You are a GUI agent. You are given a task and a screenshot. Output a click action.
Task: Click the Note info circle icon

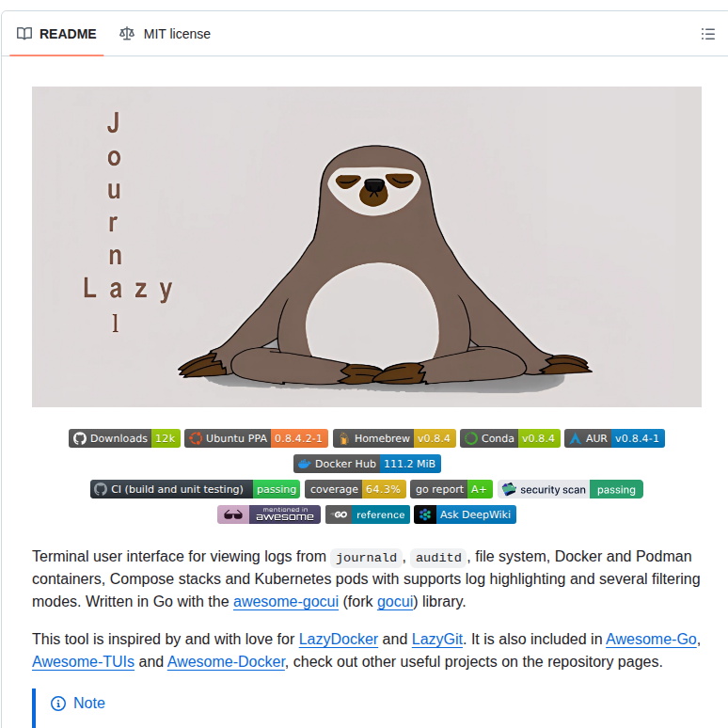(x=58, y=704)
